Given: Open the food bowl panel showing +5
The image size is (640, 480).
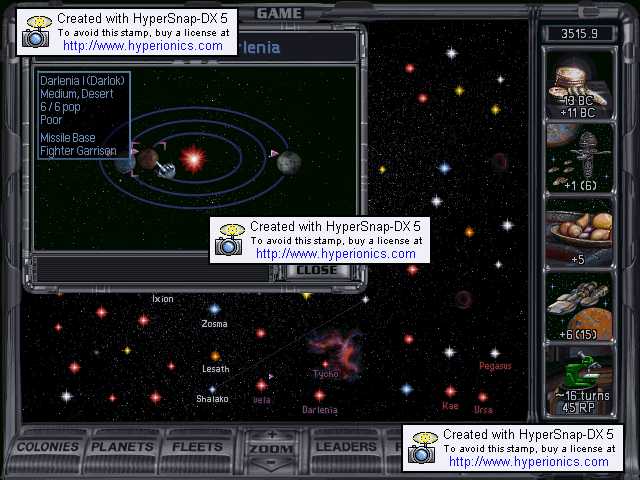Looking at the screenshot, I should tap(579, 233).
